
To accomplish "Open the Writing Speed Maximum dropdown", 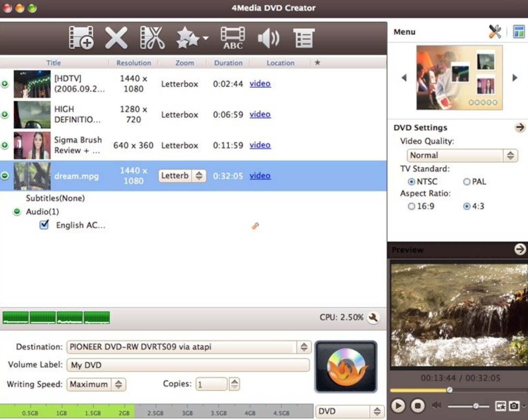I will coord(96,384).
